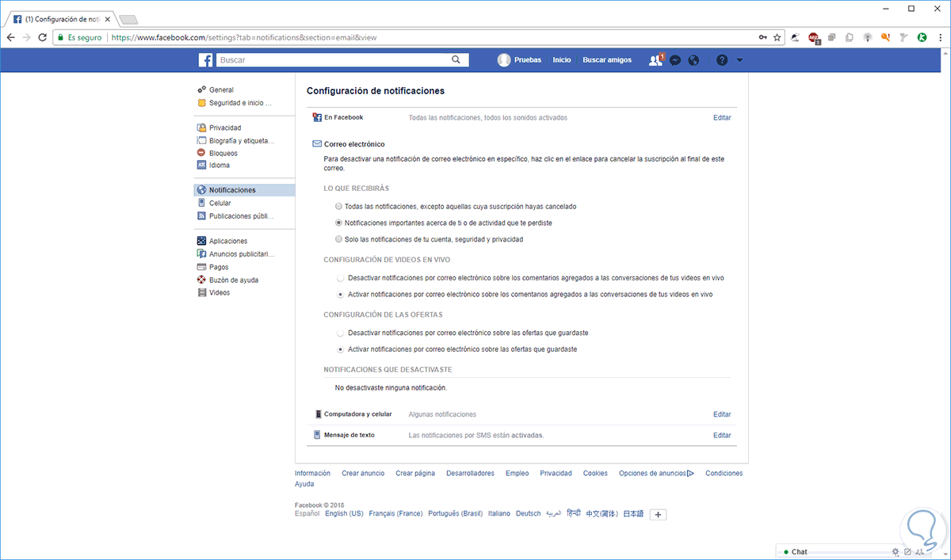
Task: Open a new browser tab
Action: [129, 18]
